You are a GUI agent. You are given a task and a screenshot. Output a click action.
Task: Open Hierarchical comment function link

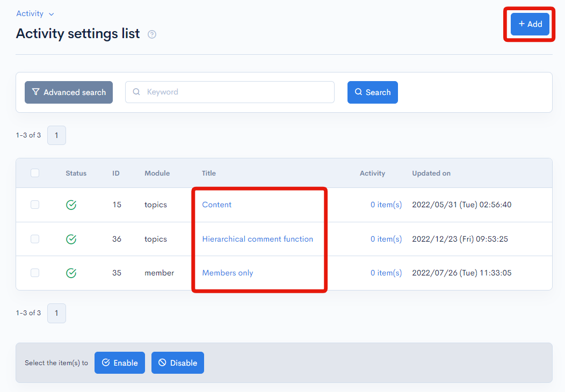[258, 239]
